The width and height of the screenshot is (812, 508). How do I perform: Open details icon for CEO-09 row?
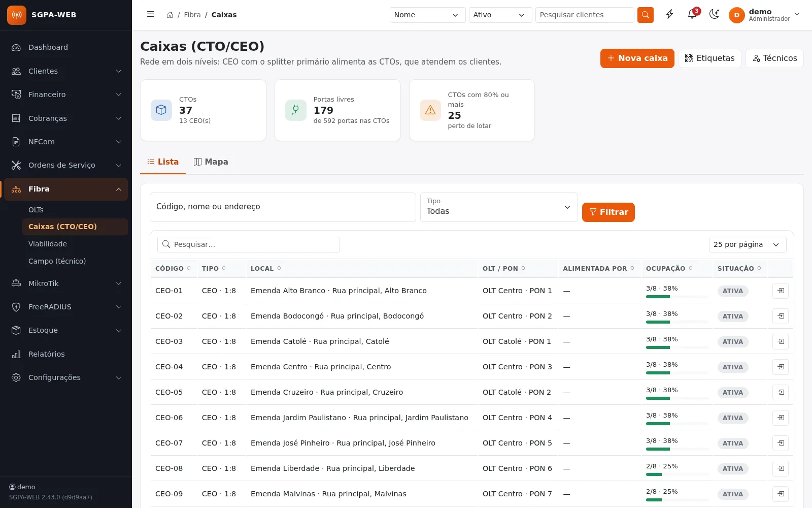[781, 494]
